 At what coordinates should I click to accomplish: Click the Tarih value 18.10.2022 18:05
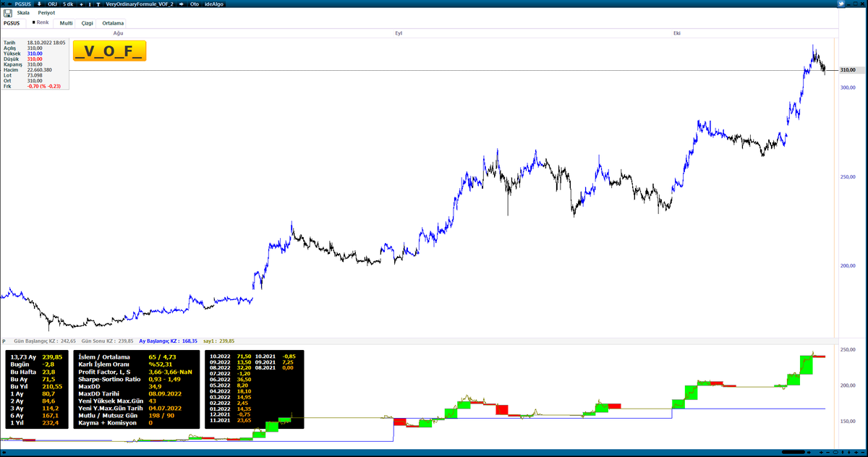click(x=46, y=43)
